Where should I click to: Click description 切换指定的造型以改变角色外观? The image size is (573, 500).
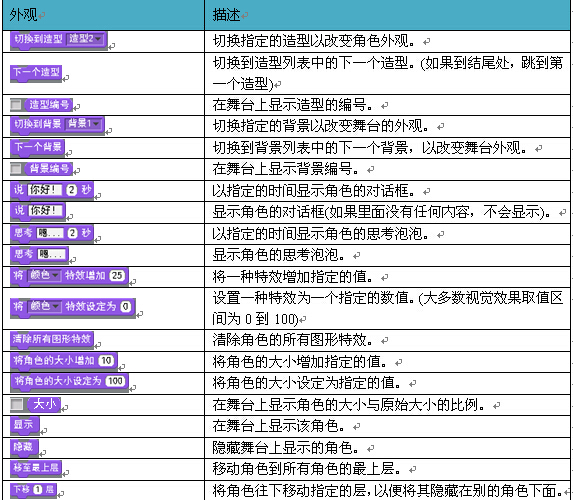(x=314, y=41)
